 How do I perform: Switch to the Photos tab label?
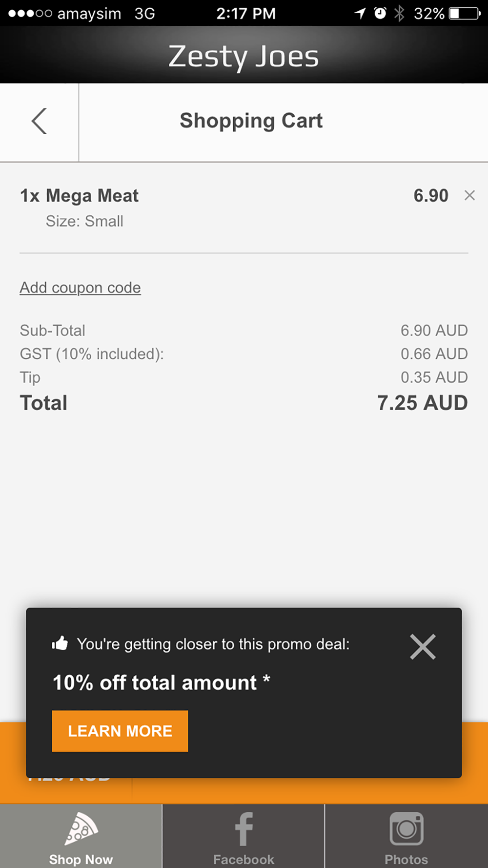click(x=406, y=859)
